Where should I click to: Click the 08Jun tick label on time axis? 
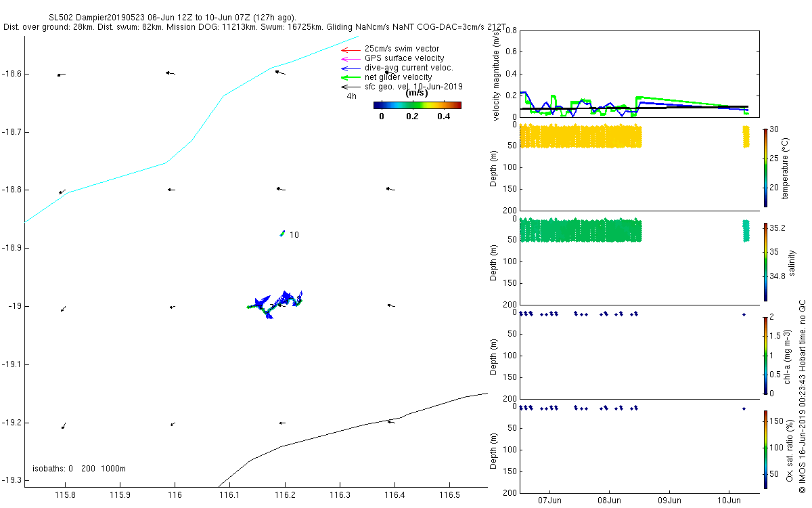pos(610,501)
